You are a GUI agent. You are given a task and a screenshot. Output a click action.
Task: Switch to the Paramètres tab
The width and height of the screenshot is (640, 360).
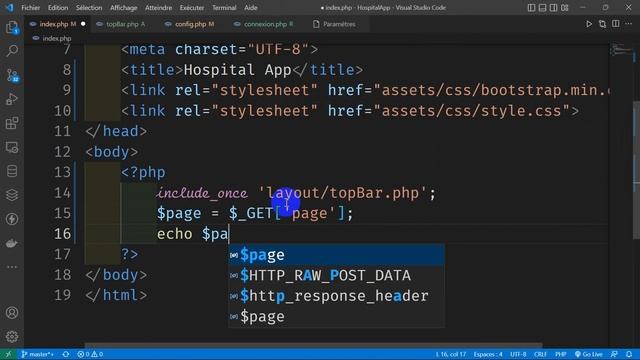click(339, 24)
